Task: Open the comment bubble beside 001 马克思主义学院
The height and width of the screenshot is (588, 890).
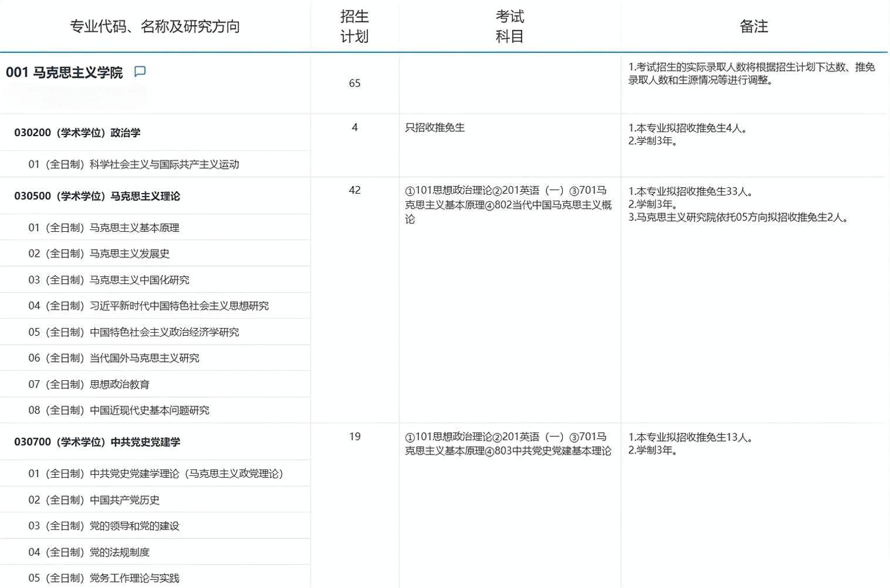Action: coord(140,72)
